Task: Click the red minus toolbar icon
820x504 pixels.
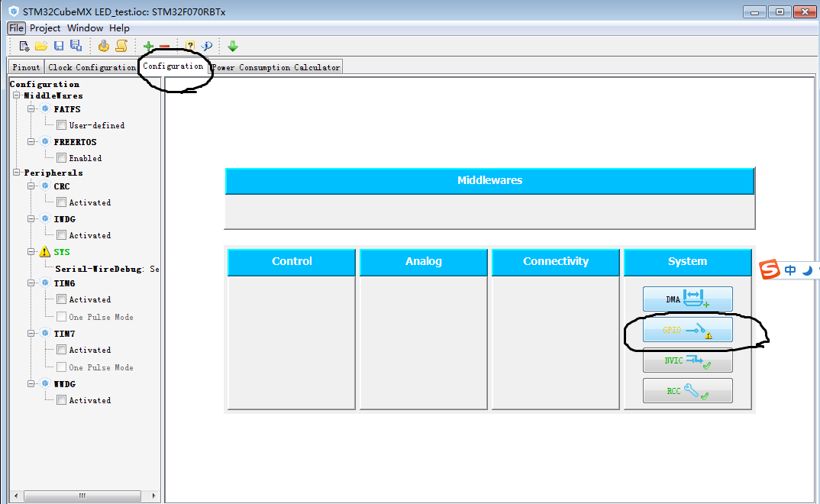Action: [x=164, y=47]
